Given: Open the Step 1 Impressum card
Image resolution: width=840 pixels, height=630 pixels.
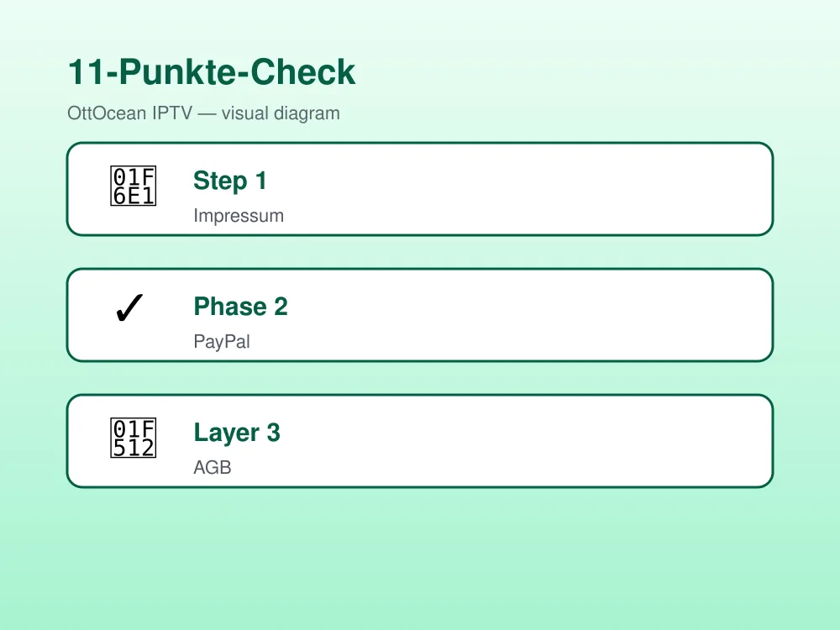Looking at the screenshot, I should [x=420, y=189].
